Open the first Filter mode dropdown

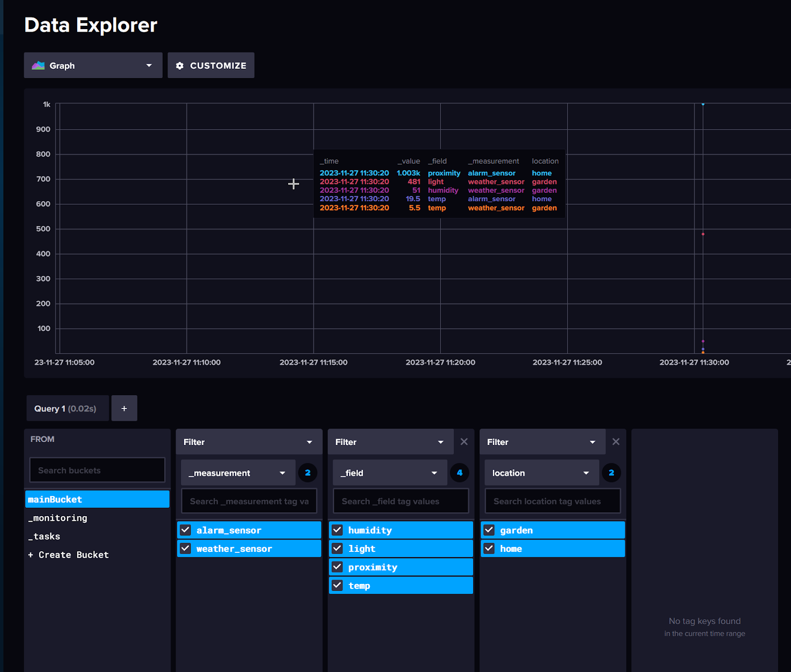249,442
